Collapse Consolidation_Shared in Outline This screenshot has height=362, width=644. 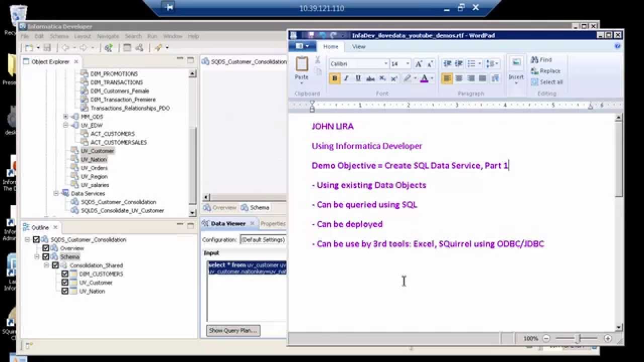tap(46, 265)
